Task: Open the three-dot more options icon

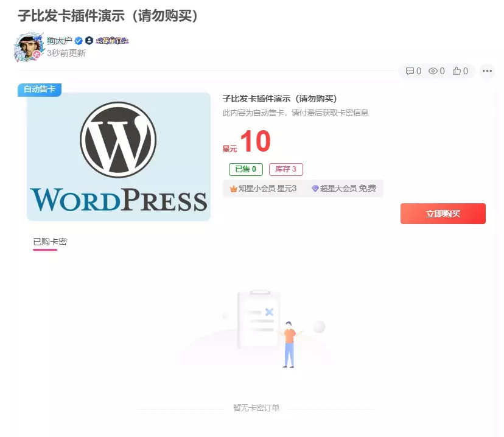Action: tap(486, 71)
